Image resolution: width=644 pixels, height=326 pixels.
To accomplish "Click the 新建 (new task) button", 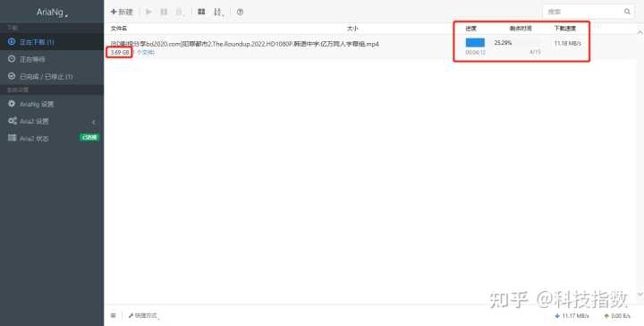I will (x=122, y=12).
